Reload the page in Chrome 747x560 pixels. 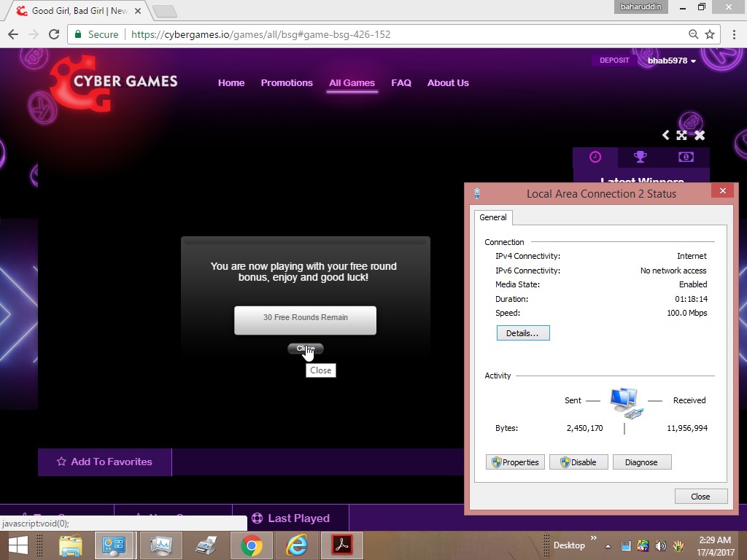pos(53,34)
